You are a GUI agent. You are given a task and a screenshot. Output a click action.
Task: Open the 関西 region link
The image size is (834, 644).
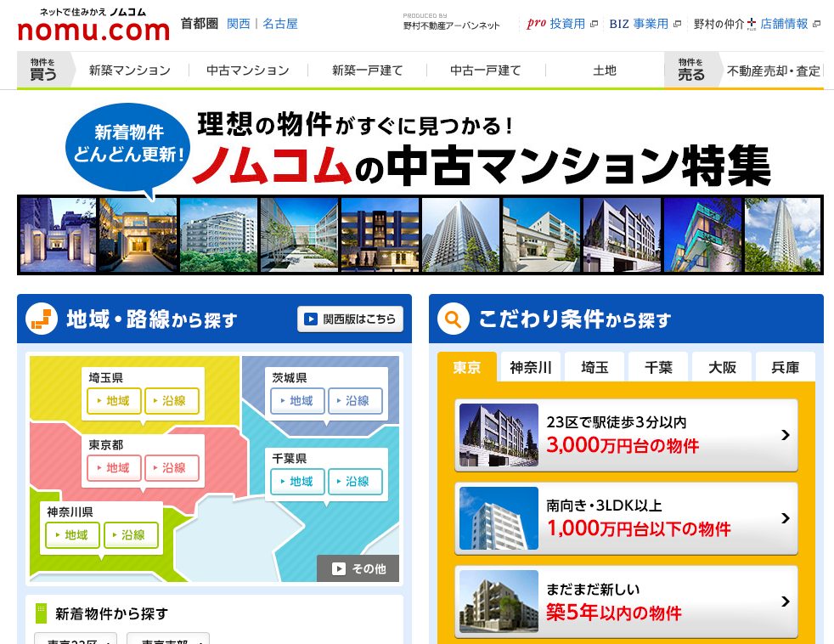click(239, 24)
